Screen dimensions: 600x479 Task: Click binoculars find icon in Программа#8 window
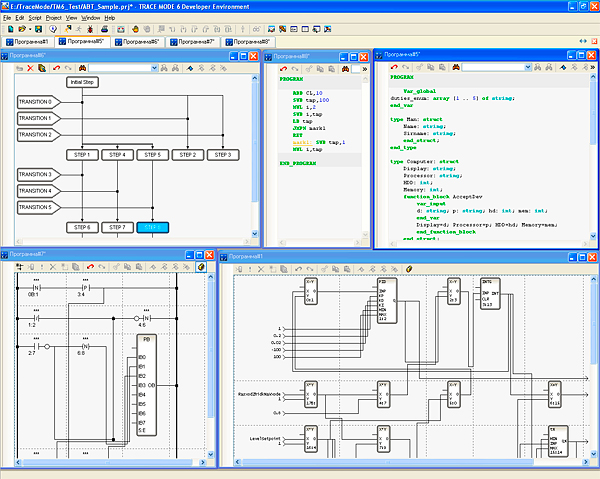click(346, 69)
